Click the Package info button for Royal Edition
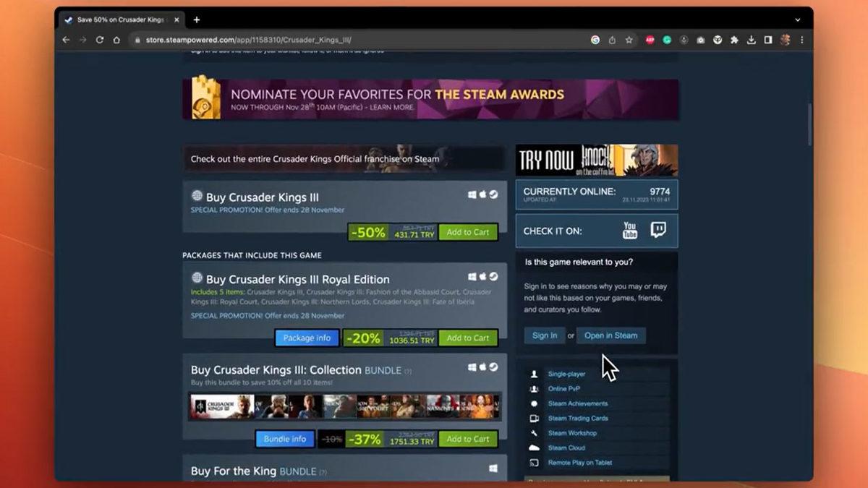Image resolution: width=868 pixels, height=488 pixels. tap(307, 337)
